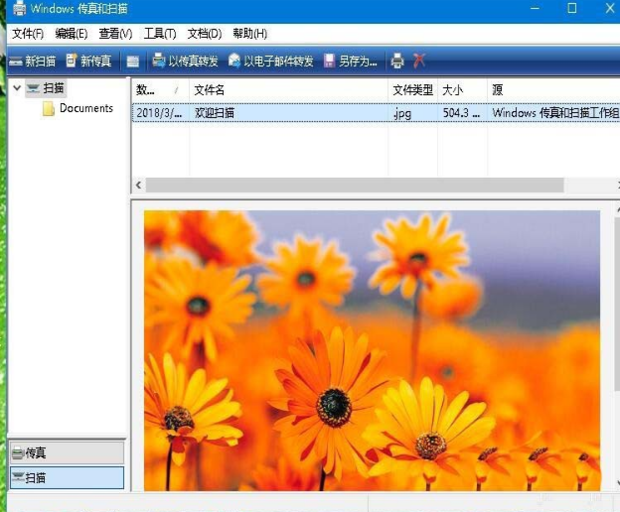Click the horizontal scrollbar left arrow

point(138,185)
